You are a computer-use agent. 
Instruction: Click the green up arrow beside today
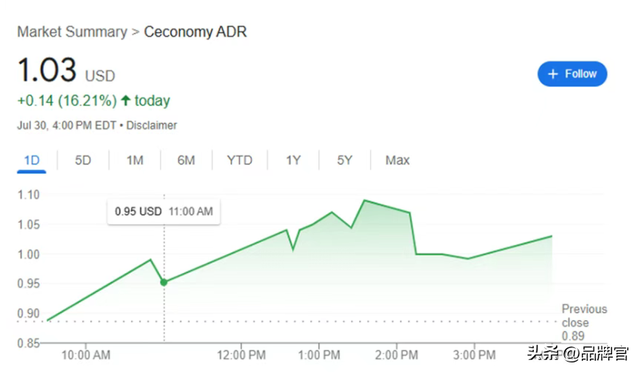[x=126, y=100]
